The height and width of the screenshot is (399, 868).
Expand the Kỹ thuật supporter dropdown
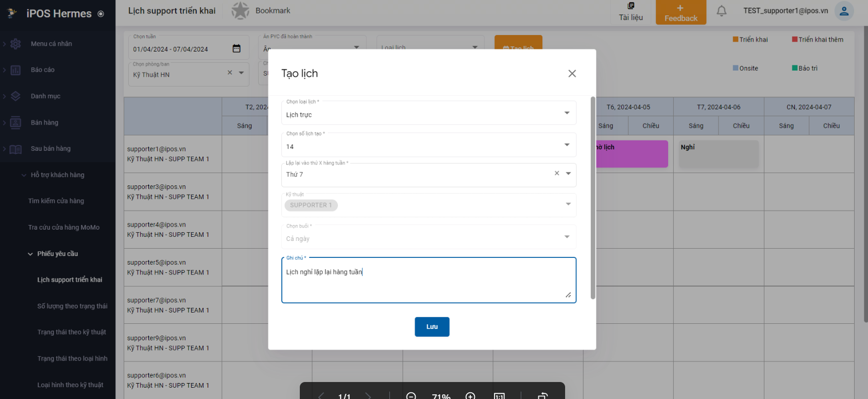(568, 204)
